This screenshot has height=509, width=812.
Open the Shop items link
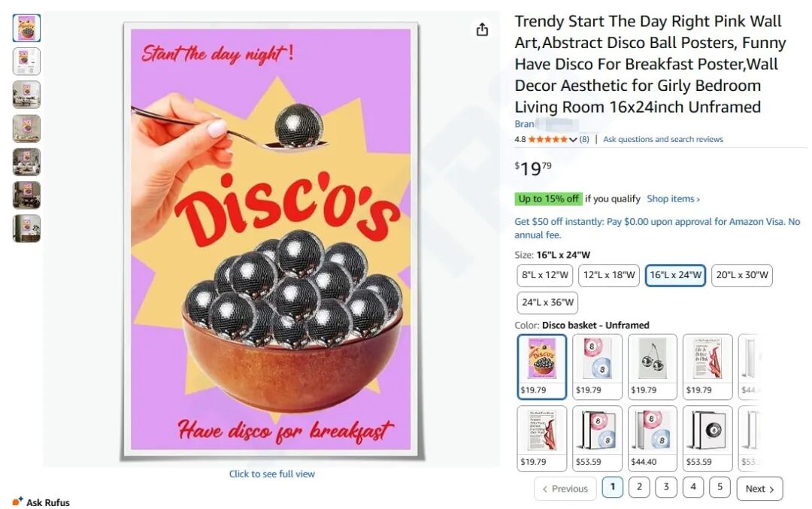(x=673, y=199)
